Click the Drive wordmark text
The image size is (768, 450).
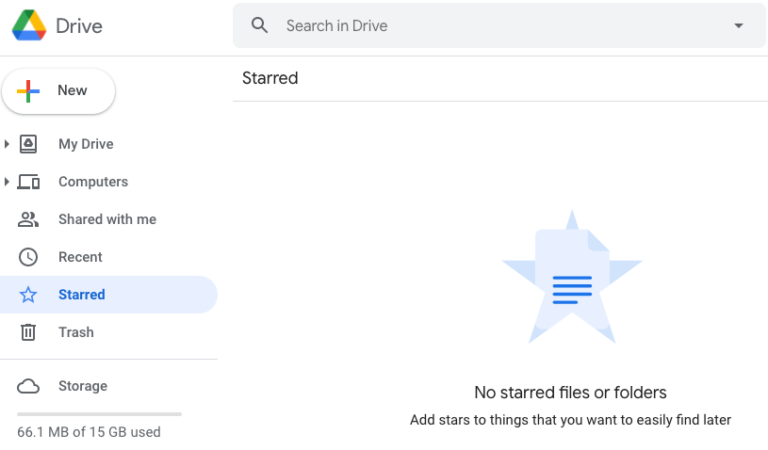(79, 26)
